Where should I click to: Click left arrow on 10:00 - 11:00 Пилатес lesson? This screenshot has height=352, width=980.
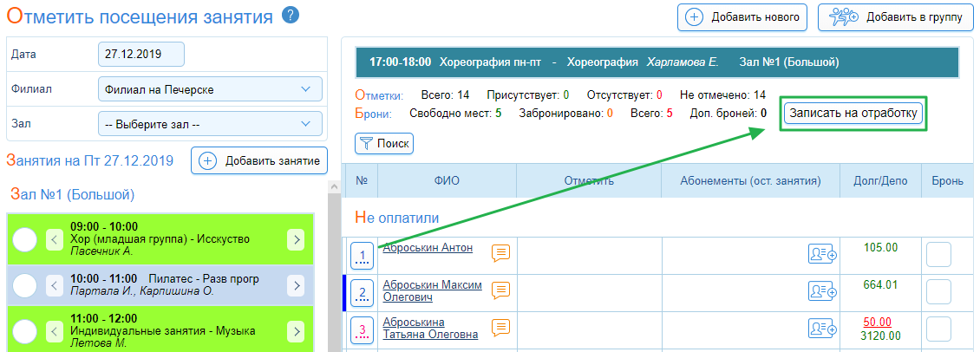[55, 286]
